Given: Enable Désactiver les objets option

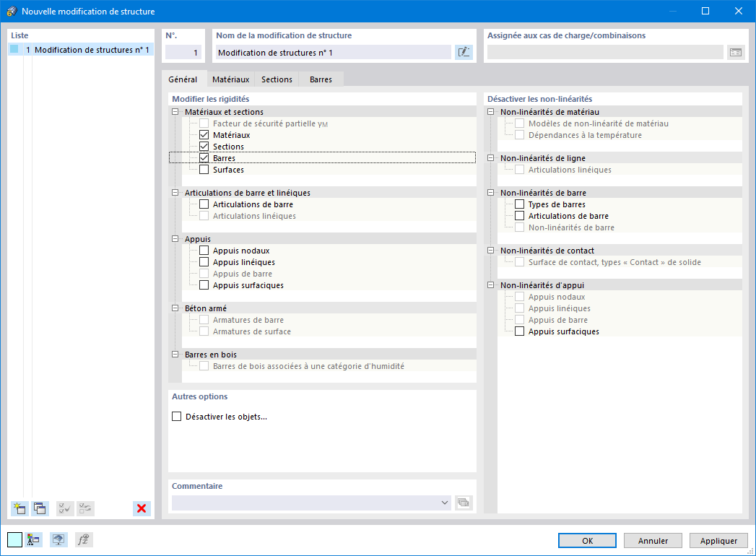Looking at the screenshot, I should tap(176, 416).
